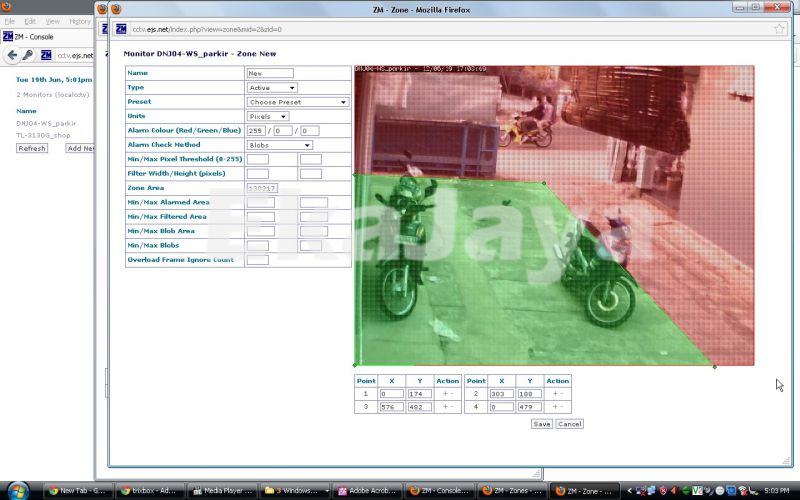Image resolution: width=800 pixels, height=500 pixels.
Task: Open the View menu in background window
Action: click(52, 21)
